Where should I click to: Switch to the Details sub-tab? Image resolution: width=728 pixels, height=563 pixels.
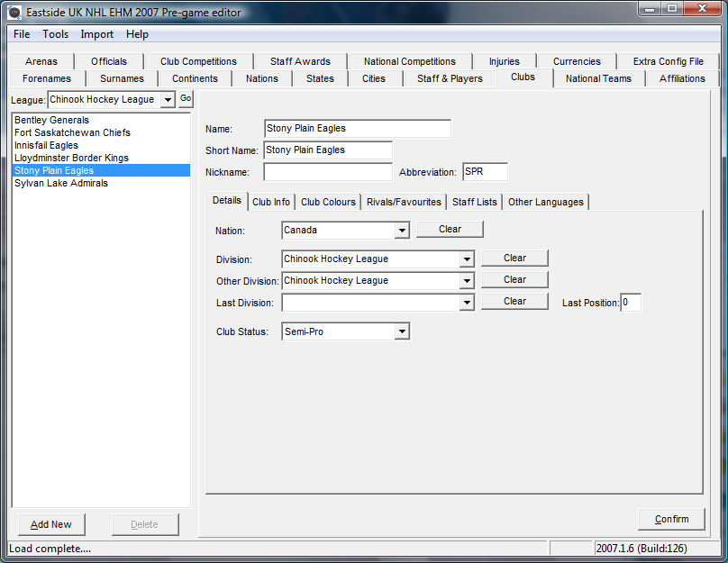[226, 201]
